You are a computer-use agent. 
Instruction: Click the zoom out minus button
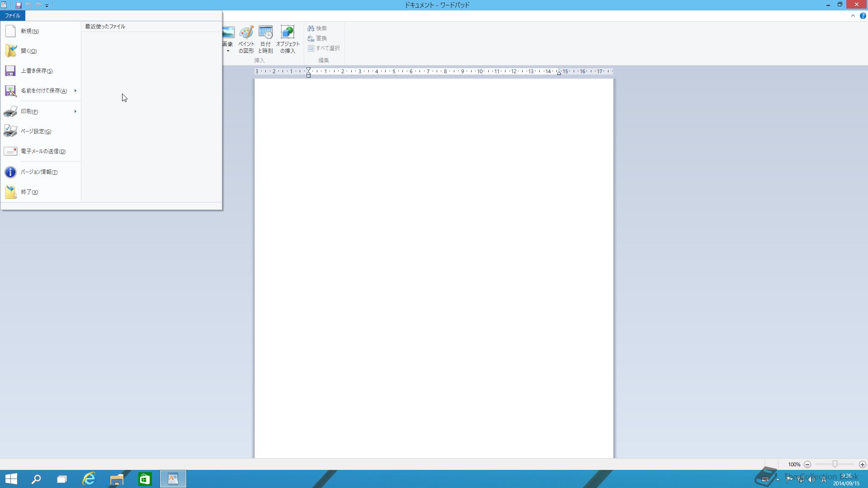point(807,465)
